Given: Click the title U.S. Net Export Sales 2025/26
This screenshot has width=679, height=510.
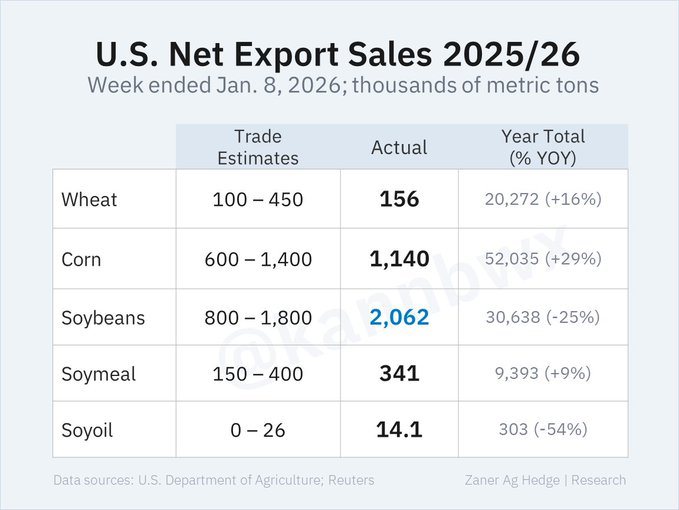Looking at the screenshot, I should (x=340, y=50).
